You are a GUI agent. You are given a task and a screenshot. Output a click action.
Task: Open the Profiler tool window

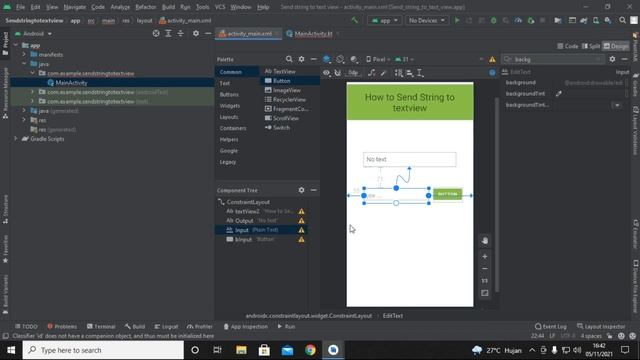point(200,327)
